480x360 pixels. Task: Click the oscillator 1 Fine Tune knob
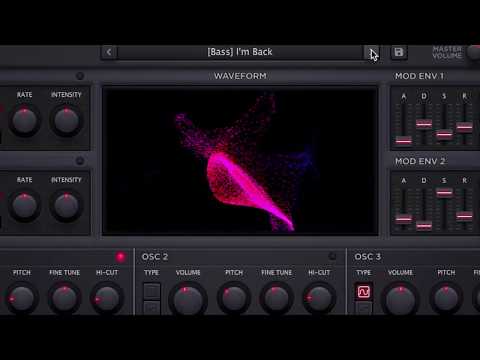tap(64, 298)
